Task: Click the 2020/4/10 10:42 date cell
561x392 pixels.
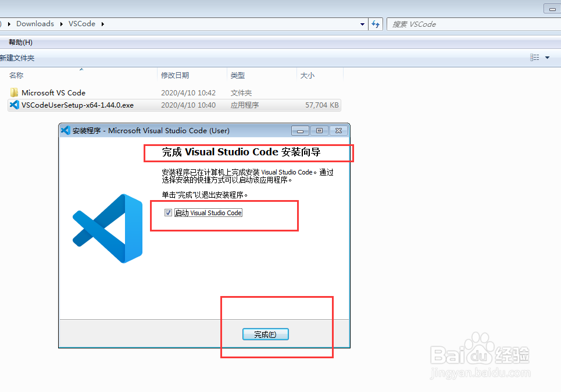Action: 188,92
